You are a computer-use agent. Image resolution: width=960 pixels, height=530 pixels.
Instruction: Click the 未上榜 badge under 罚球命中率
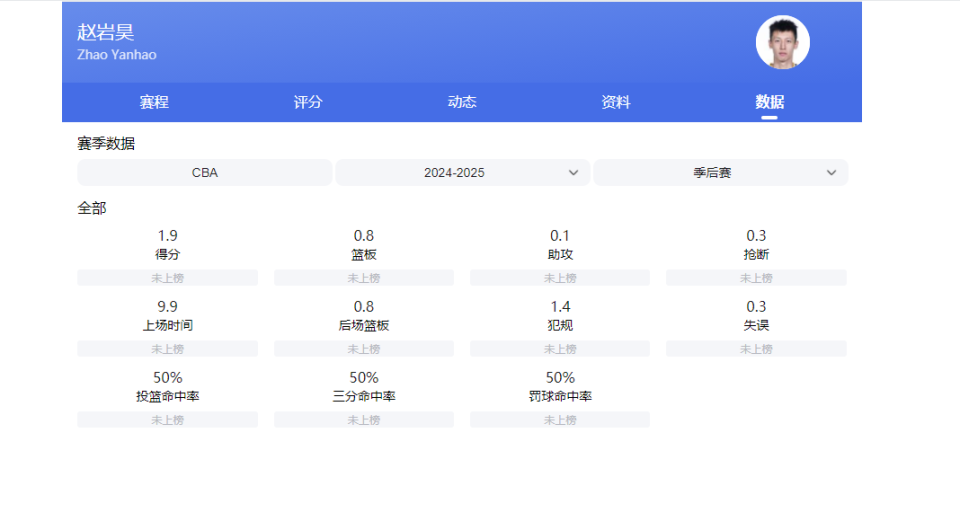(x=560, y=420)
